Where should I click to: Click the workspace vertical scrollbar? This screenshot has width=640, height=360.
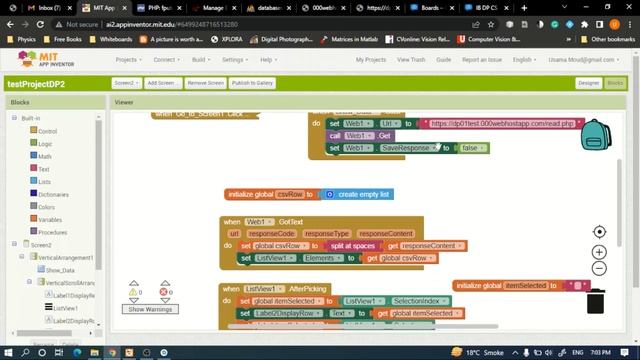pyautogui.click(x=619, y=203)
